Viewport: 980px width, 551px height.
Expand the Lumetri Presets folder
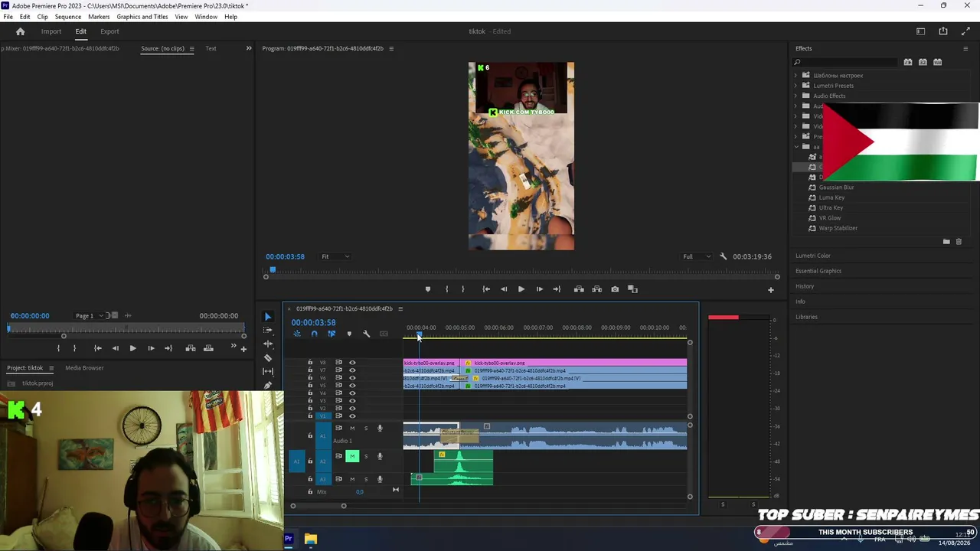tap(795, 86)
